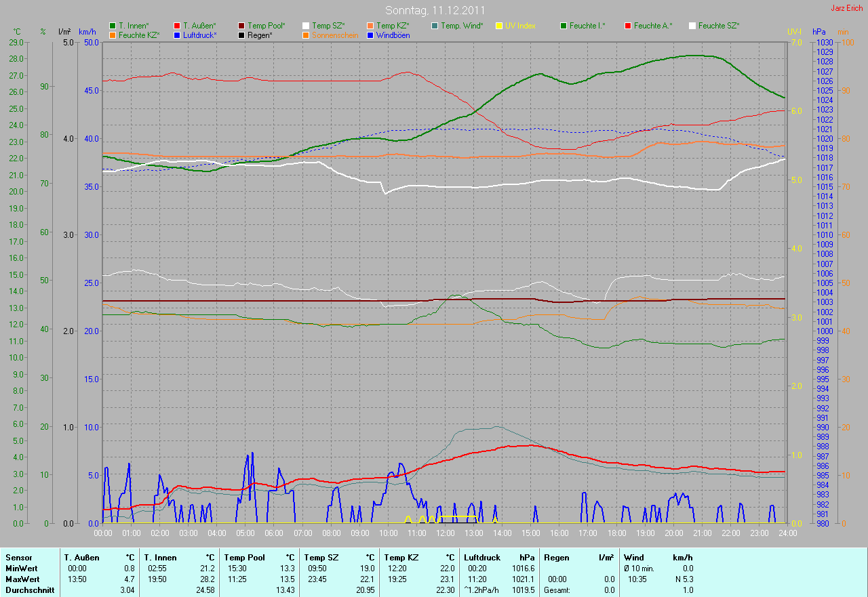The image size is (868, 597).
Task: Click the Sensor column header in table
Action: [x=18, y=558]
